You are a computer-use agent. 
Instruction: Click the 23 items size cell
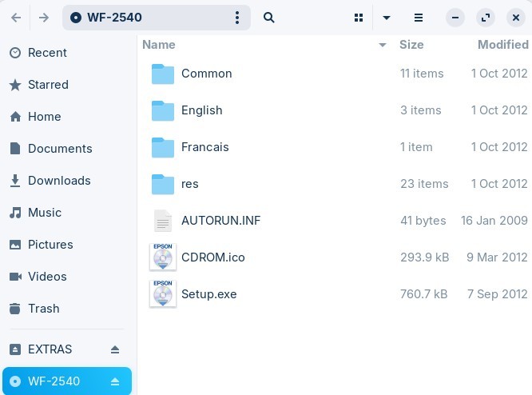(x=424, y=184)
